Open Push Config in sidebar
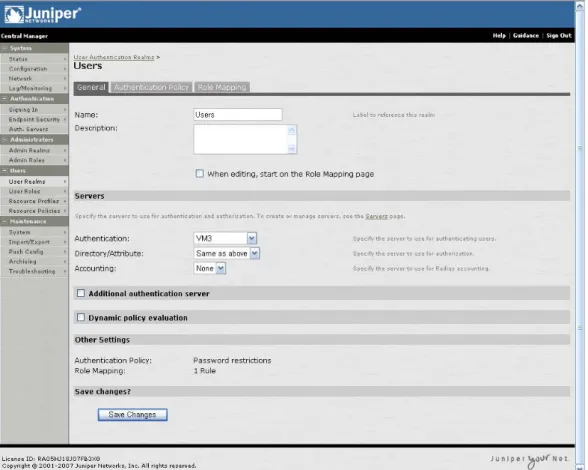The height and width of the screenshot is (470, 588). pyautogui.click(x=34, y=252)
